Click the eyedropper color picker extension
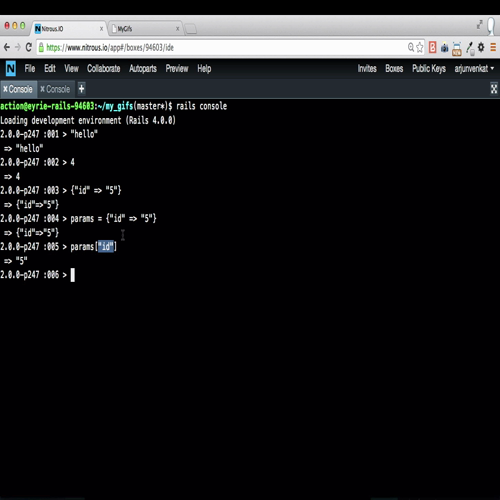This screenshot has width=500, height=500. coord(470,49)
